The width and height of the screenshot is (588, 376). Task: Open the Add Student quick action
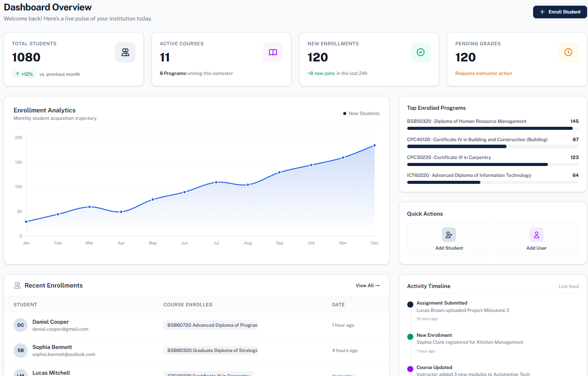click(449, 239)
